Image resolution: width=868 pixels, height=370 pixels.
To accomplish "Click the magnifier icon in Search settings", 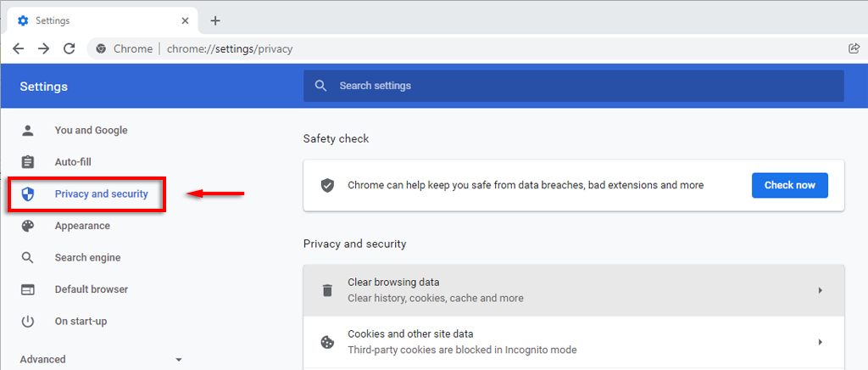I will click(320, 86).
